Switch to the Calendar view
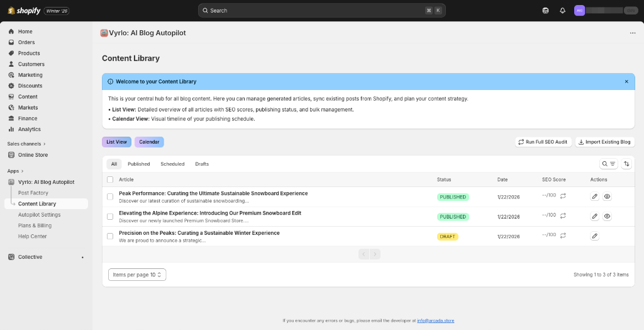This screenshot has width=644, height=330. tap(149, 142)
